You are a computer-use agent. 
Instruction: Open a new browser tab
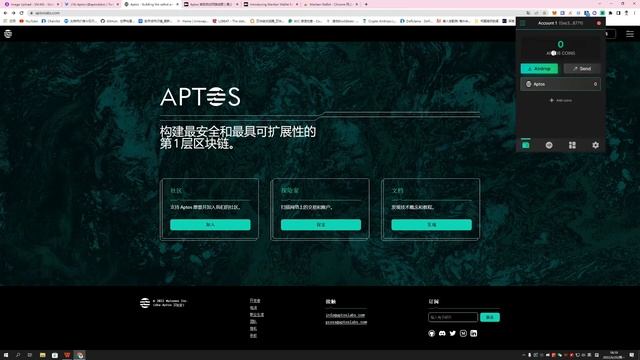(x=366, y=4)
